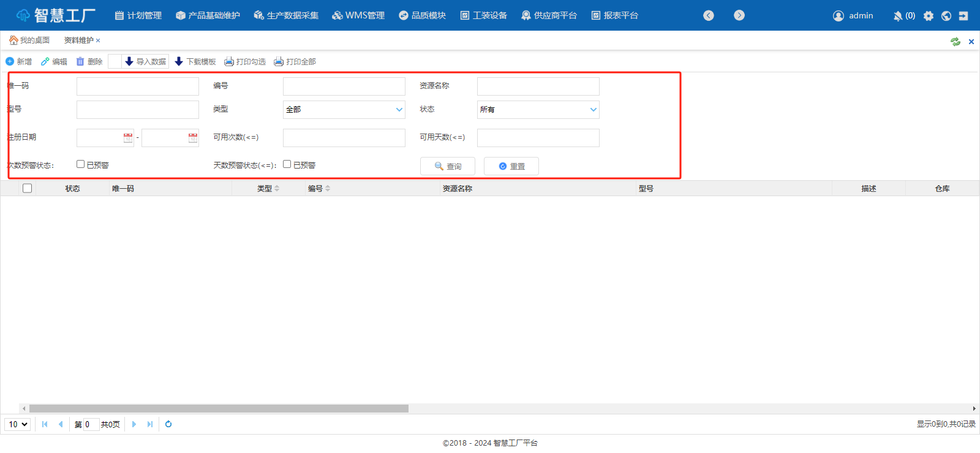Open the WMS管理 menu
This screenshot has height=453, width=980.
(358, 15)
